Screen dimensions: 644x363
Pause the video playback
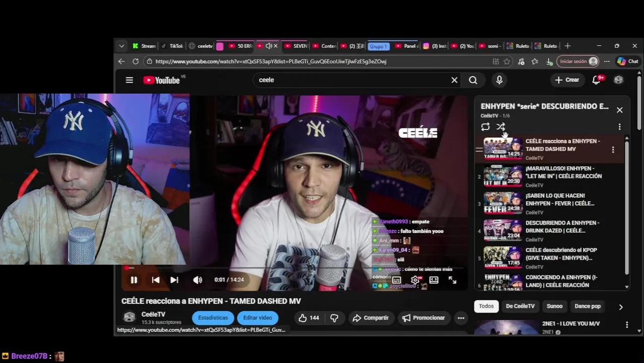(x=134, y=280)
